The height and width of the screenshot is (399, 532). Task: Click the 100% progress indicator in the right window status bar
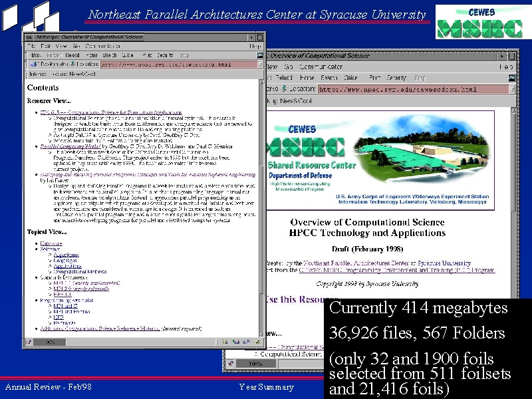tap(255, 363)
